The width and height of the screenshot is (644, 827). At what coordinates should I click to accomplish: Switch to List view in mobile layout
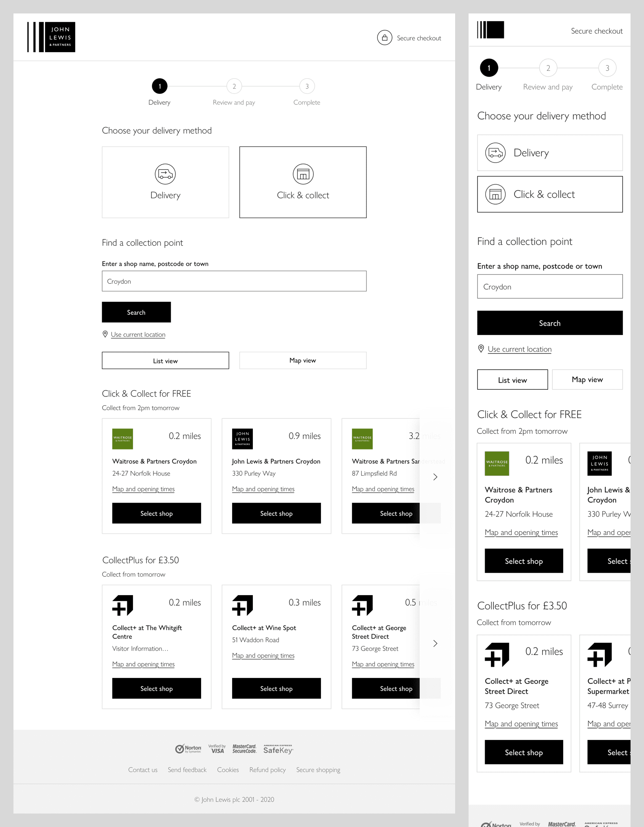pos(512,380)
